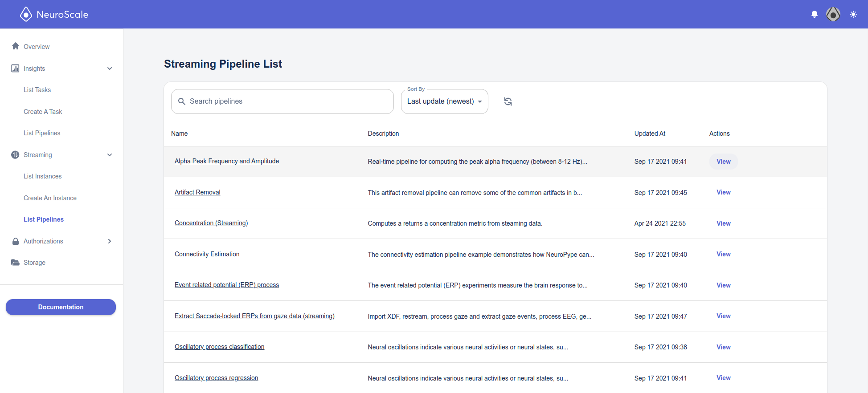868x393 pixels.
Task: Click the refresh pipelines icon
Action: (508, 101)
